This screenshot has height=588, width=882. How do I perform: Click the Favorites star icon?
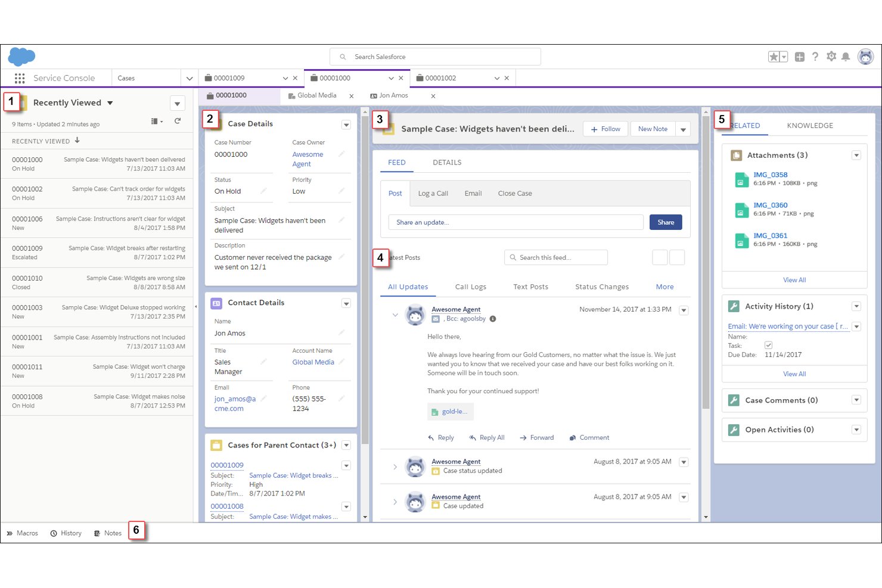[x=774, y=57]
